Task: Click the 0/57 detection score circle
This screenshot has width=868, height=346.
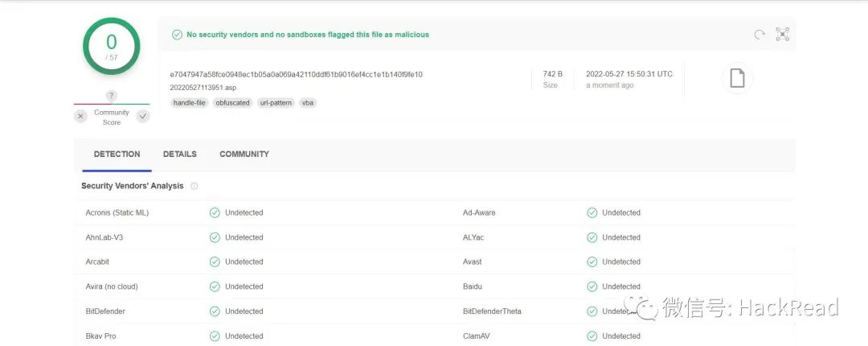Action: [111, 46]
